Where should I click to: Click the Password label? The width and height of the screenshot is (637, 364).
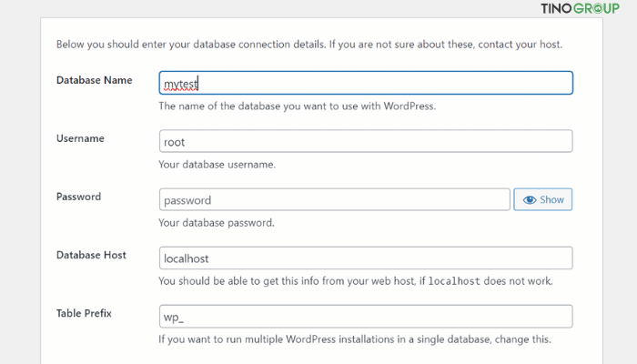[78, 197]
